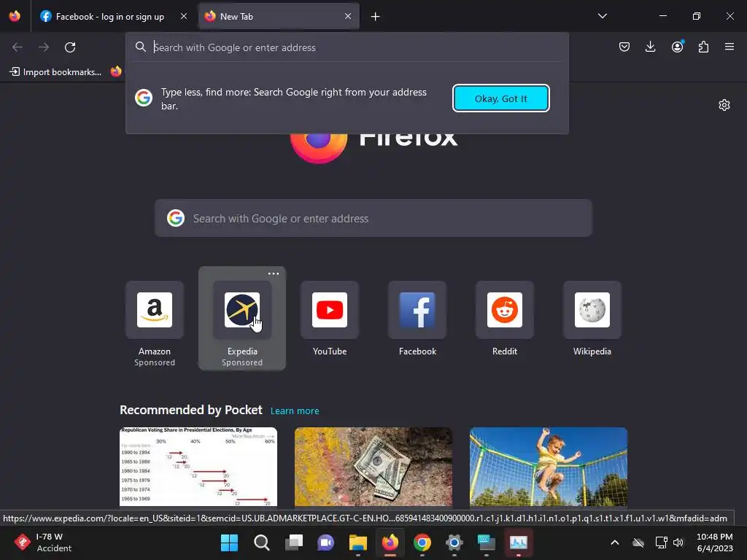Viewport: 747px width, 560px height.
Task: Click Okay, Got It button
Action: tap(500, 98)
